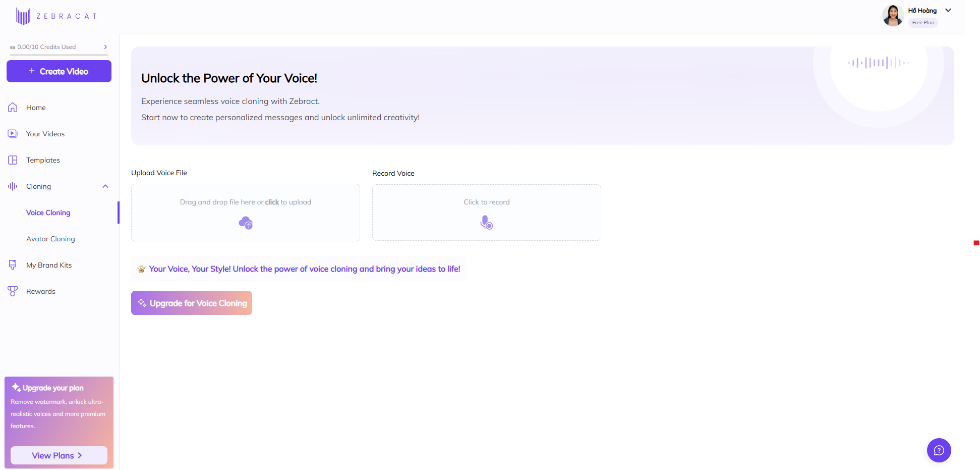
Task: Expand credits used details arrow
Action: pos(105,47)
